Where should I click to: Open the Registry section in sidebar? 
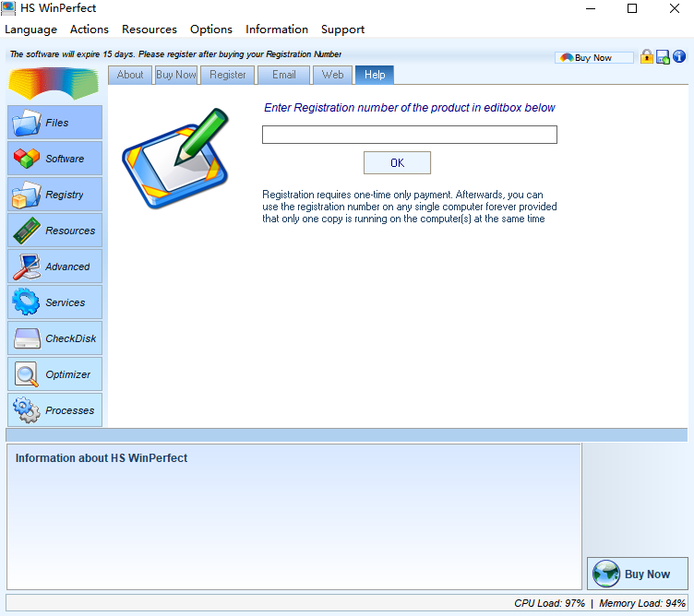coord(54,195)
